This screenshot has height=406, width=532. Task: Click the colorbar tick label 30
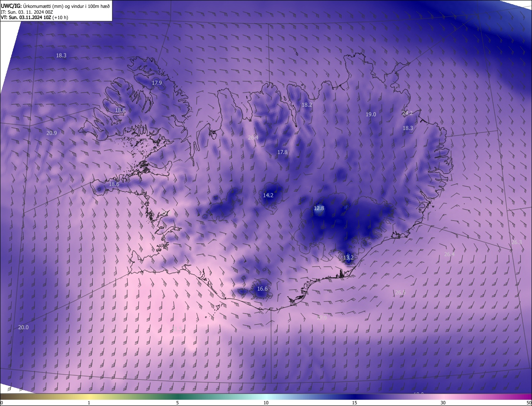443,403
